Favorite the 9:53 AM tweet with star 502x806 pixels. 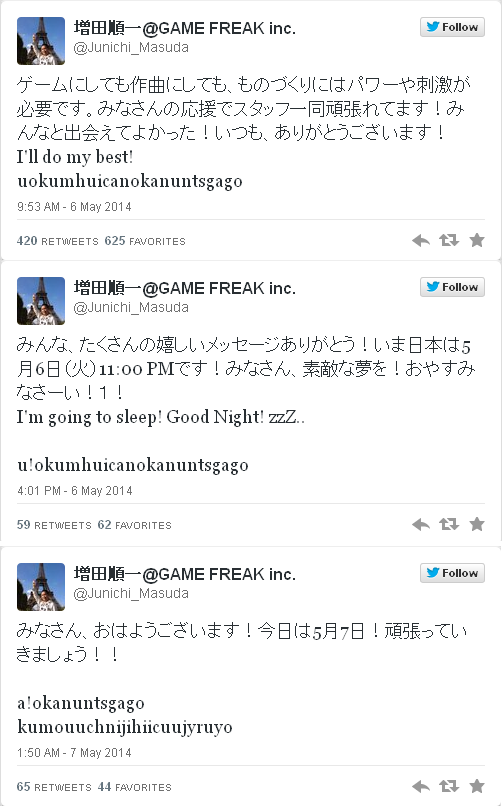coord(477,240)
